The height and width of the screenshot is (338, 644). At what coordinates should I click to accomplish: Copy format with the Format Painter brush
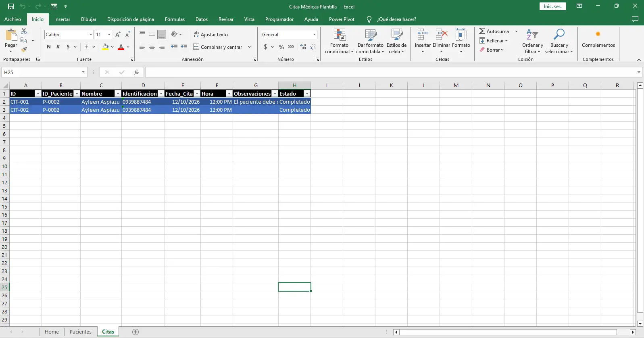(x=24, y=49)
